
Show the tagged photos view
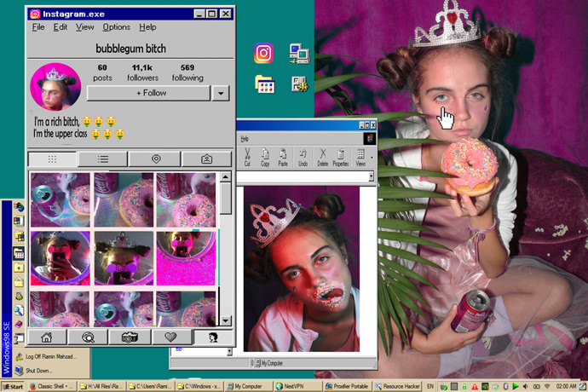pyautogui.click(x=206, y=159)
